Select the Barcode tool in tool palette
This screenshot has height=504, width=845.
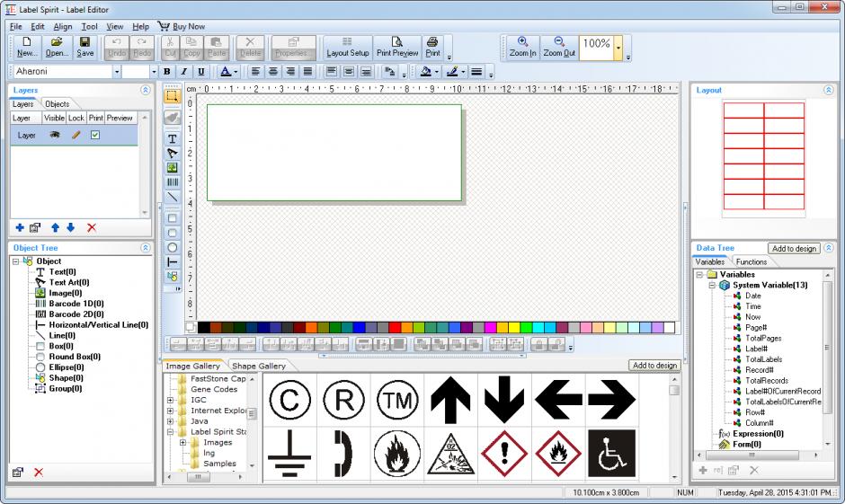click(173, 182)
